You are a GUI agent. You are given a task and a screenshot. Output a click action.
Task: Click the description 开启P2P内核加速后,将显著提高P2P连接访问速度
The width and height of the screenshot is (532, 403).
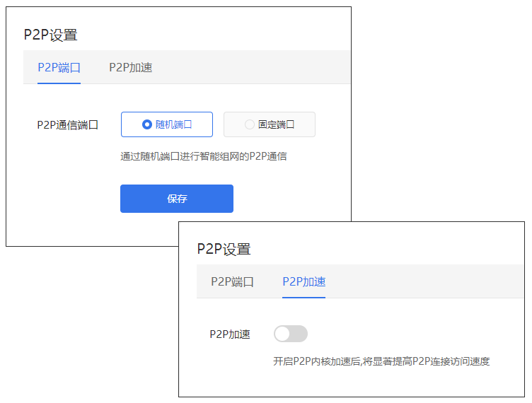coord(381,361)
